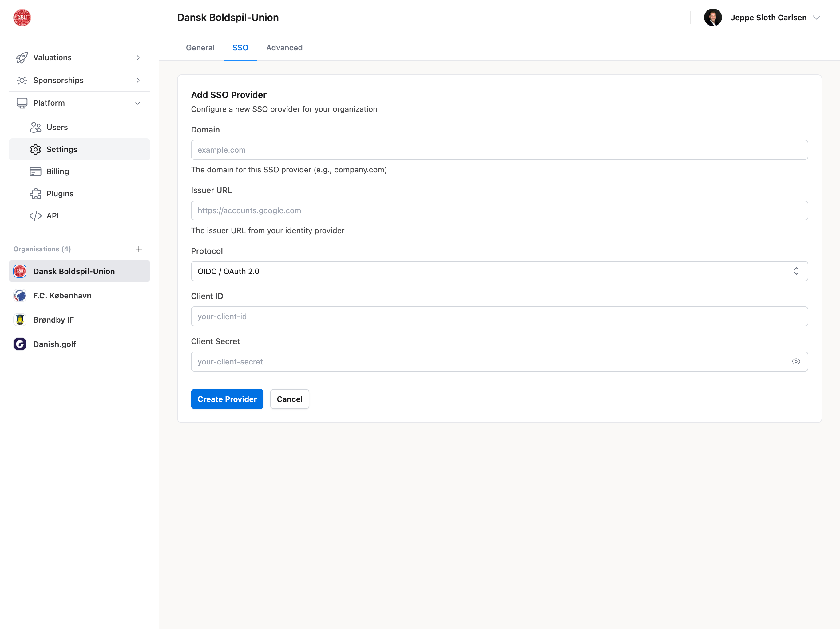Click the Sponsorships sun icon
This screenshot has height=629, width=840.
click(22, 80)
